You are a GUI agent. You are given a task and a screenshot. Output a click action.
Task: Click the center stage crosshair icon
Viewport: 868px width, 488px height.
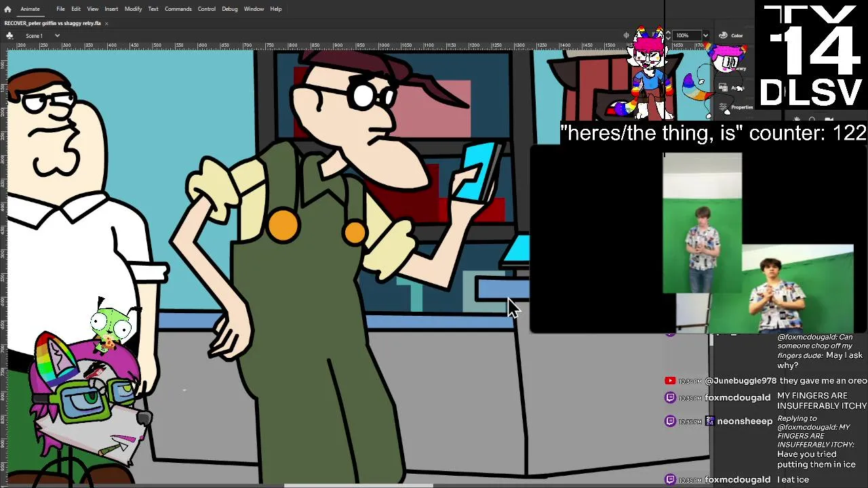(x=627, y=35)
